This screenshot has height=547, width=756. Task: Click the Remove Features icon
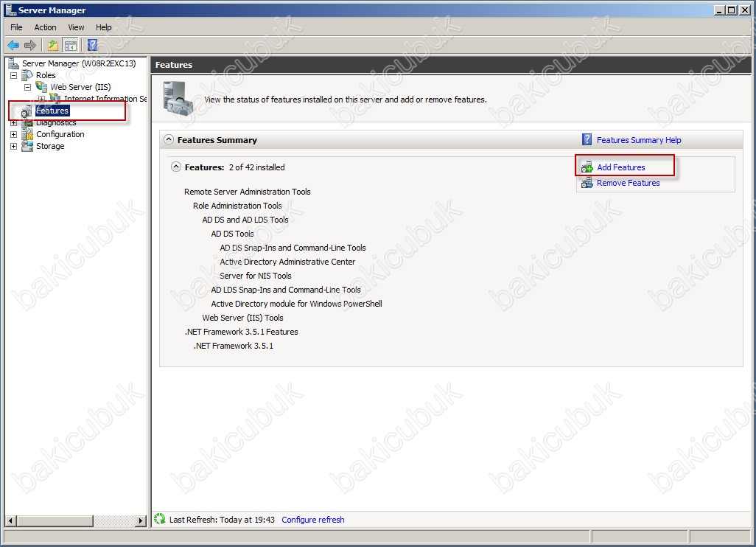(587, 183)
